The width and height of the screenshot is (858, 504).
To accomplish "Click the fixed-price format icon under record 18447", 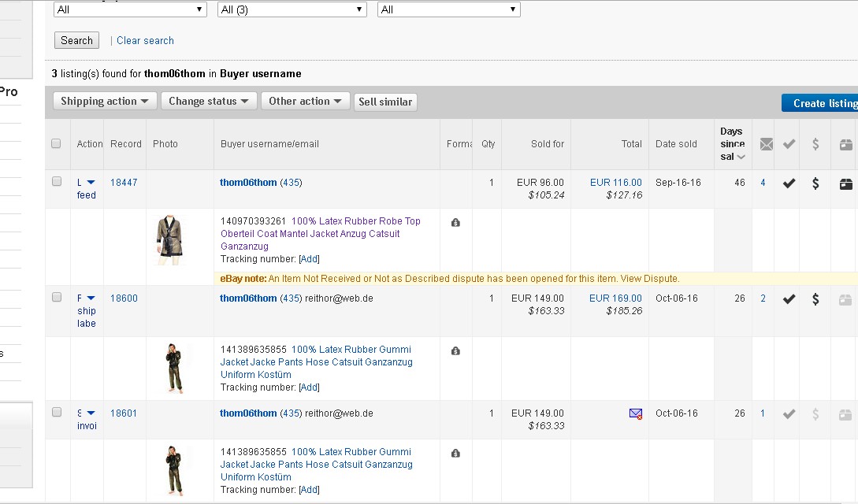I will pyautogui.click(x=455, y=223).
